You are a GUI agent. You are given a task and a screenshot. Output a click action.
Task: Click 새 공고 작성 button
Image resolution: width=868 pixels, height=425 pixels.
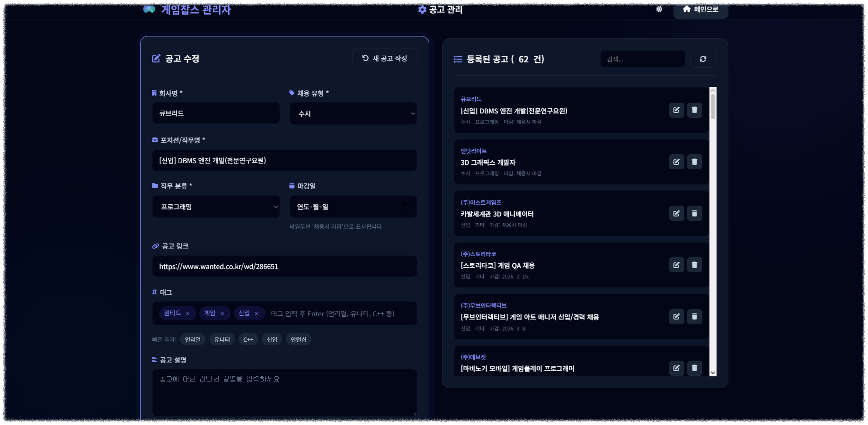pyautogui.click(x=385, y=58)
